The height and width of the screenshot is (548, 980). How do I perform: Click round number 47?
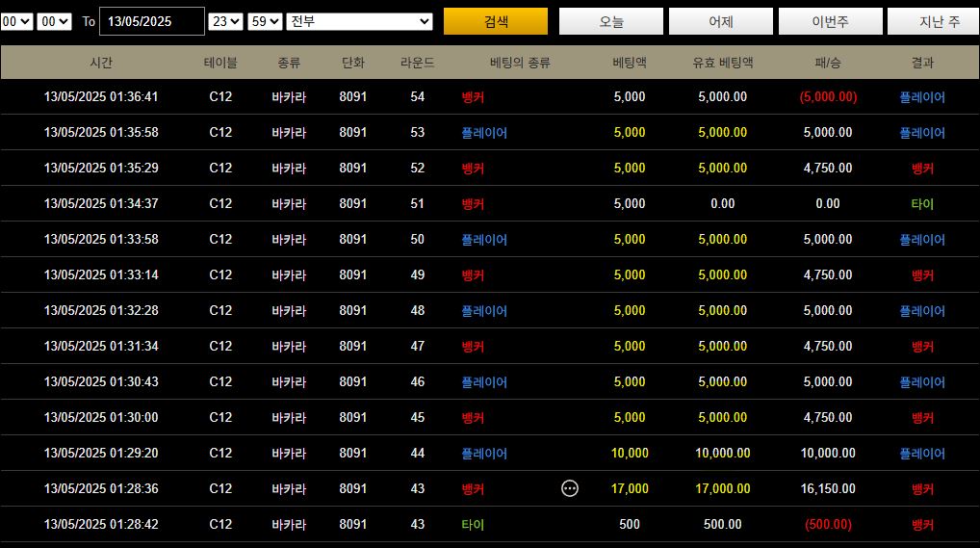418,346
